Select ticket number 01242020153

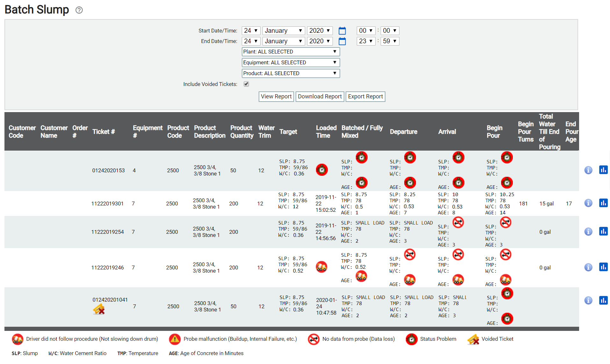click(108, 170)
